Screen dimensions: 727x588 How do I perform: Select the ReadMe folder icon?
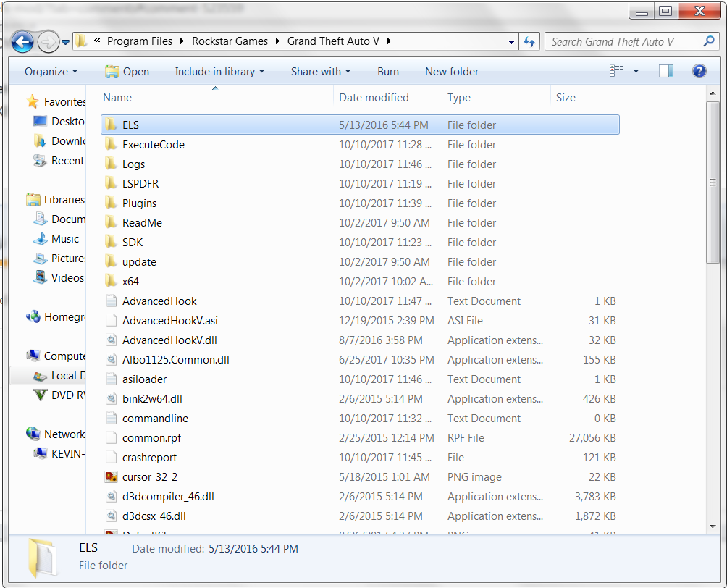click(x=110, y=222)
